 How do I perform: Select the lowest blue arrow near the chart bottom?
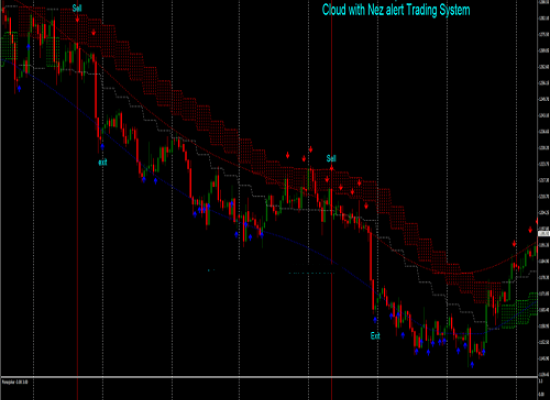(x=472, y=365)
